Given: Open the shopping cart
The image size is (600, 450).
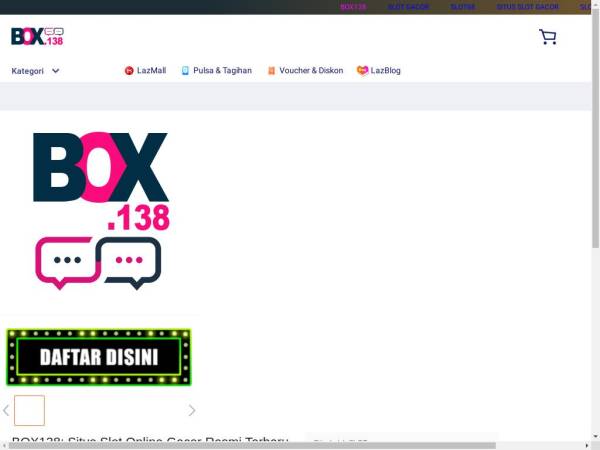Looking at the screenshot, I should click(x=548, y=37).
